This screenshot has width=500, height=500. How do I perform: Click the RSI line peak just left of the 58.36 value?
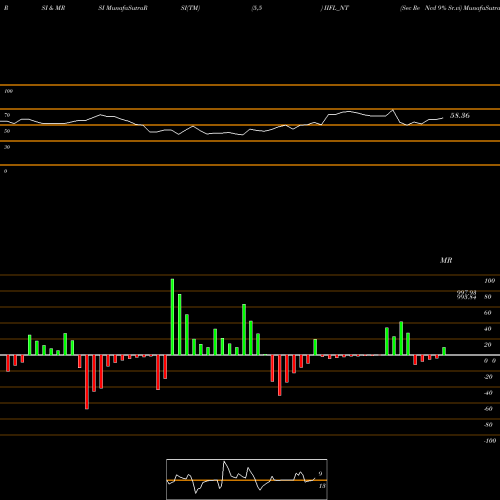pos(393,110)
